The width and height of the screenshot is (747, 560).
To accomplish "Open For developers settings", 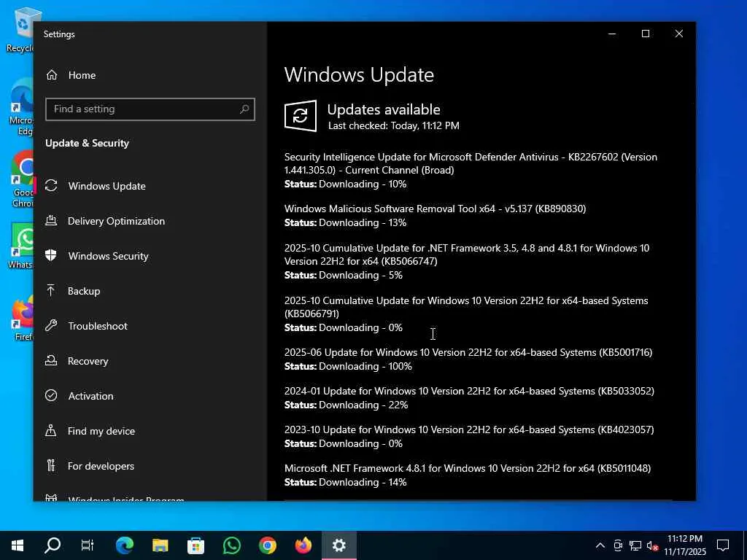I will click(101, 466).
